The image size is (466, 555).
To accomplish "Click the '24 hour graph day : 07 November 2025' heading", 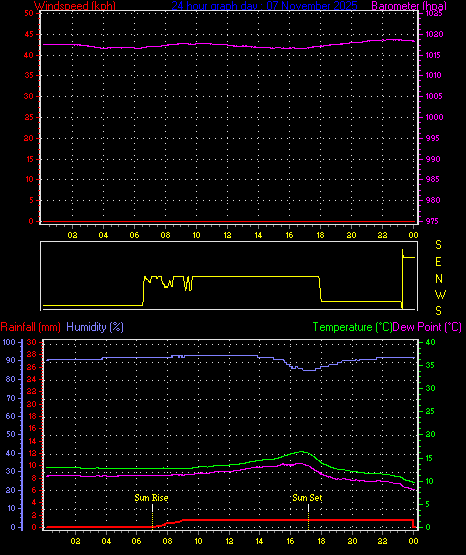I will [264, 5].
